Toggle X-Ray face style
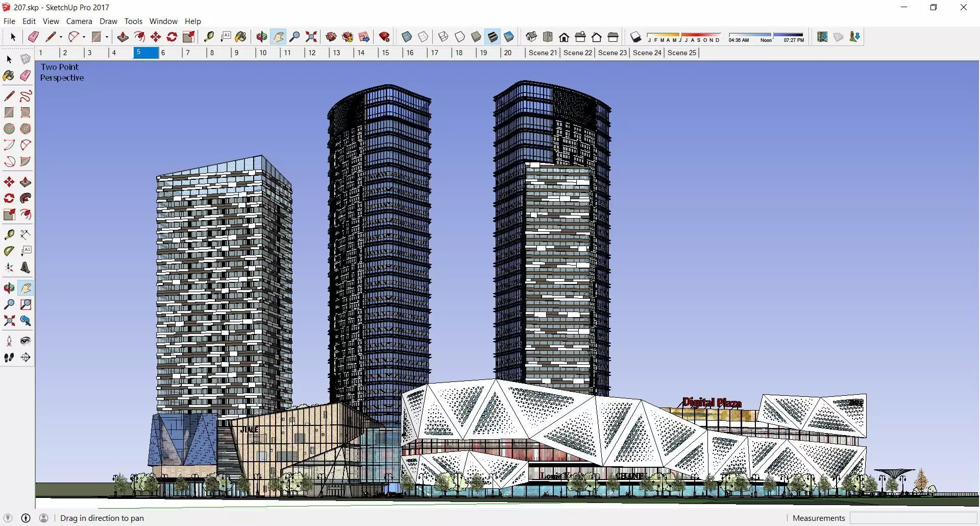The image size is (980, 526). tap(407, 37)
